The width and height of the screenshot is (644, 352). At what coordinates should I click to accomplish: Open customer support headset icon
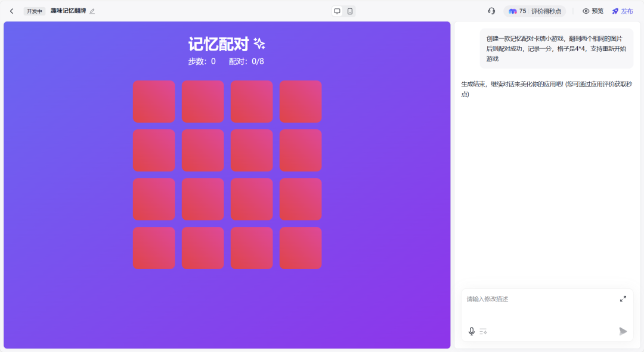491,11
